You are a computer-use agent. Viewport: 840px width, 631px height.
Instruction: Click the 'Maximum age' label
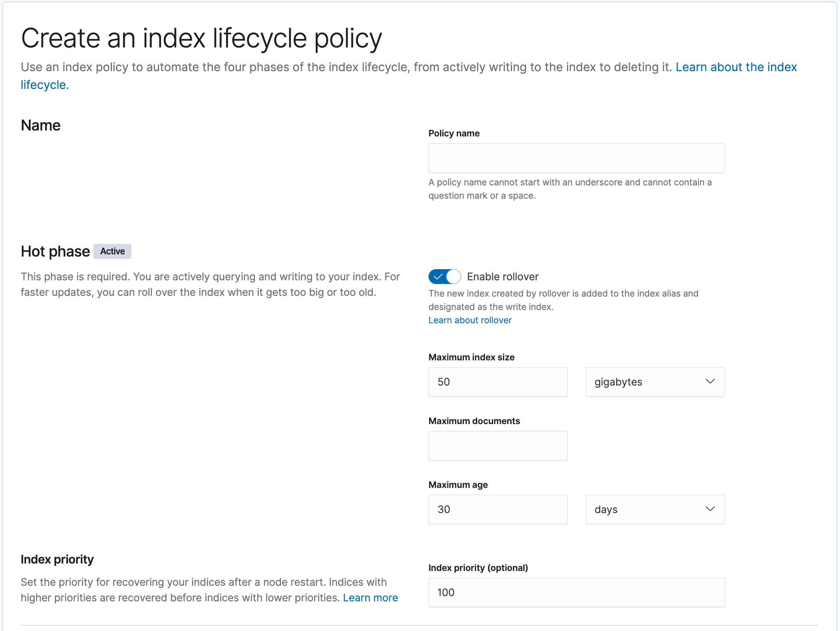(458, 485)
